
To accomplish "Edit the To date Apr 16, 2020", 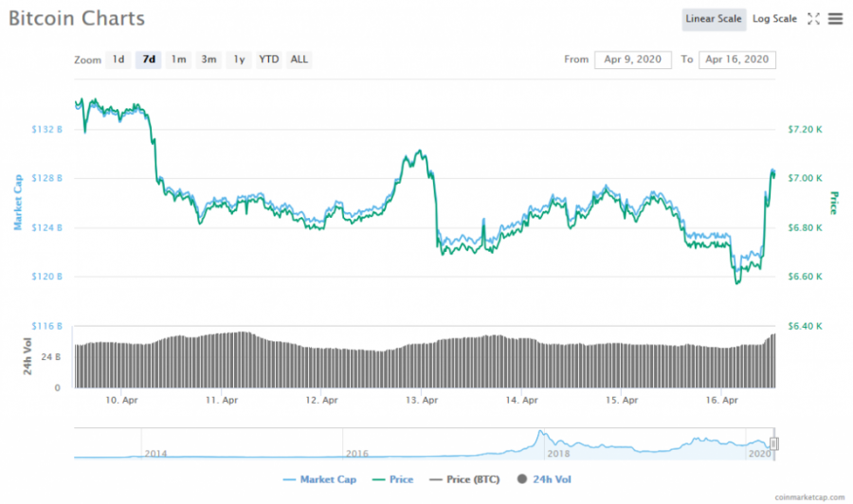I will pos(737,60).
